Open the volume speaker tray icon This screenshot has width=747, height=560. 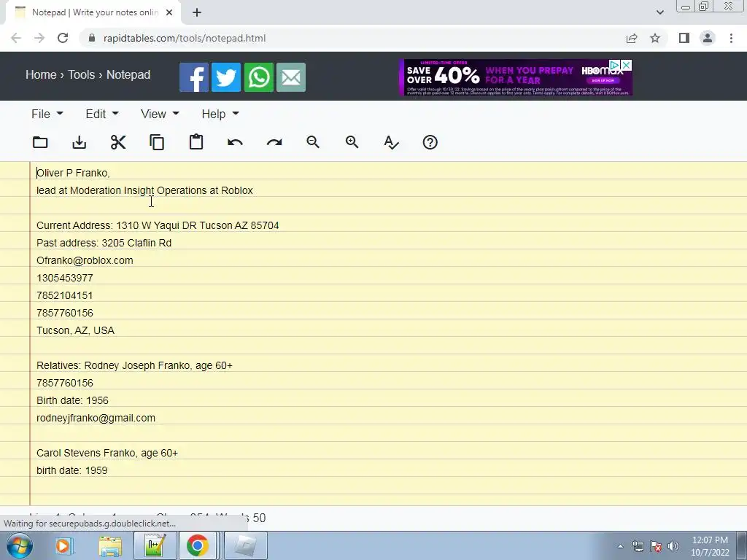673,546
